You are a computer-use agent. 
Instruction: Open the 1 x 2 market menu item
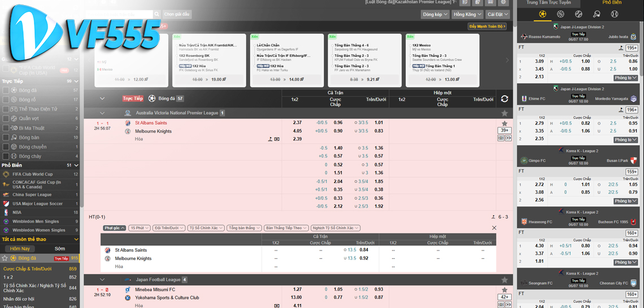coord(40,277)
